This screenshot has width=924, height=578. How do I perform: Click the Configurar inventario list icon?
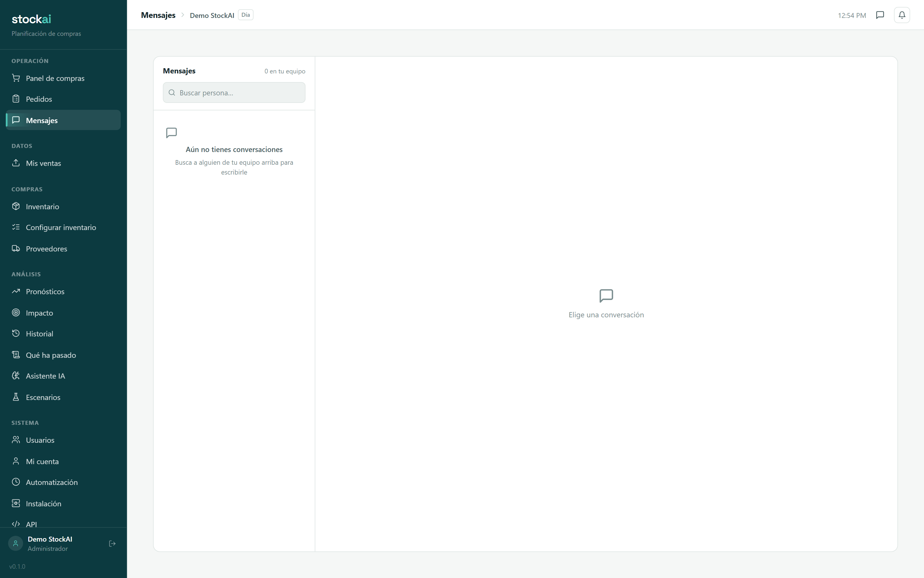[16, 227]
